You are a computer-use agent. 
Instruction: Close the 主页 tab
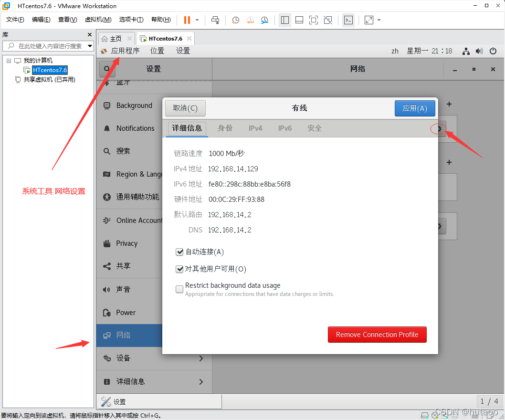coord(129,38)
